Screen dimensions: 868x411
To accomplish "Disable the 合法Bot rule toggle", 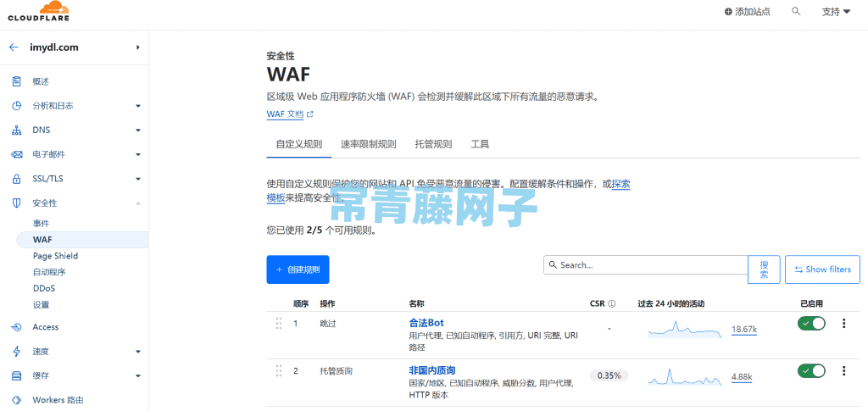I will (811, 323).
